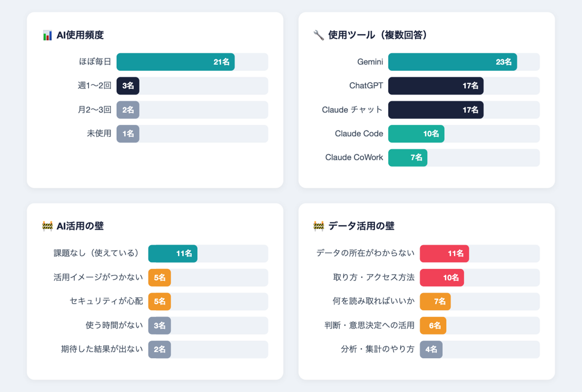Click the bar chart icon beside AI使用頻度
This screenshot has width=582, height=392.
click(x=47, y=36)
